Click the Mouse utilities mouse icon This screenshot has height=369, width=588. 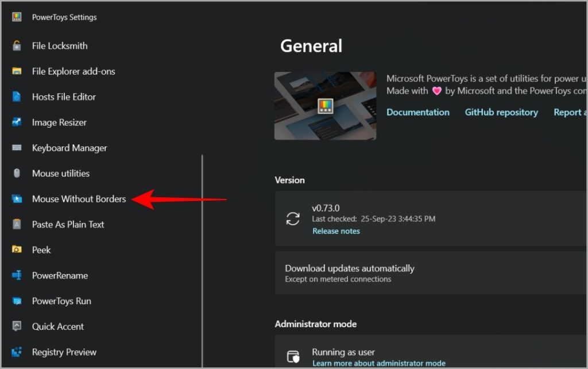click(17, 173)
